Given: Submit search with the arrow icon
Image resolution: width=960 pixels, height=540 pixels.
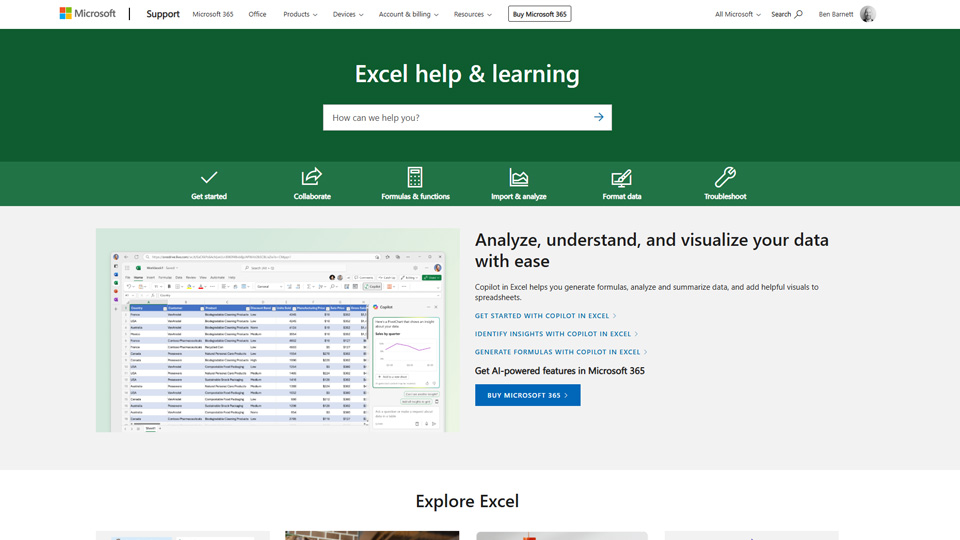Looking at the screenshot, I should click(x=599, y=117).
